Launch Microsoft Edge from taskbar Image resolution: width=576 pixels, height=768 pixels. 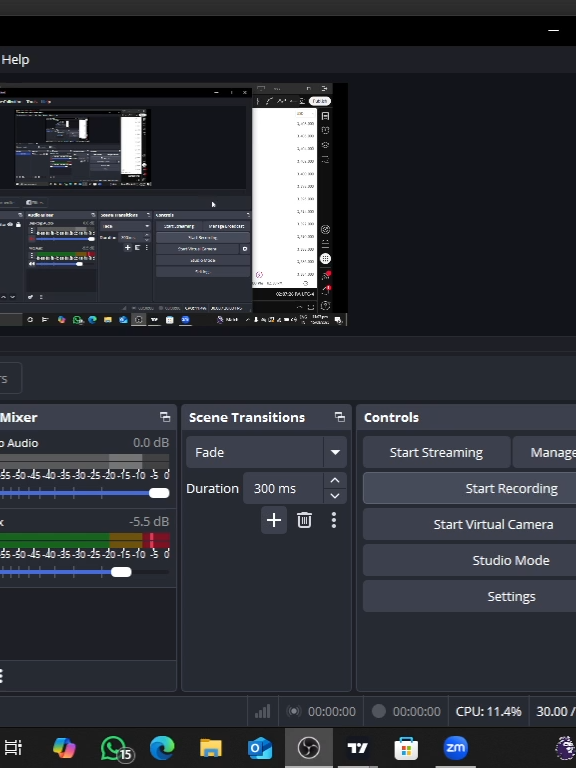point(162,747)
